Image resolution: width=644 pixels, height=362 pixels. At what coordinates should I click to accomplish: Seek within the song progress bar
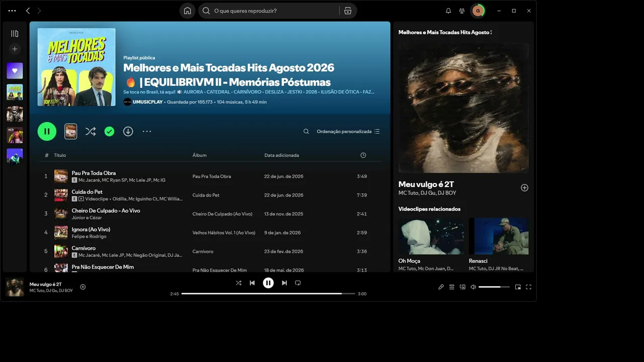coord(268,294)
